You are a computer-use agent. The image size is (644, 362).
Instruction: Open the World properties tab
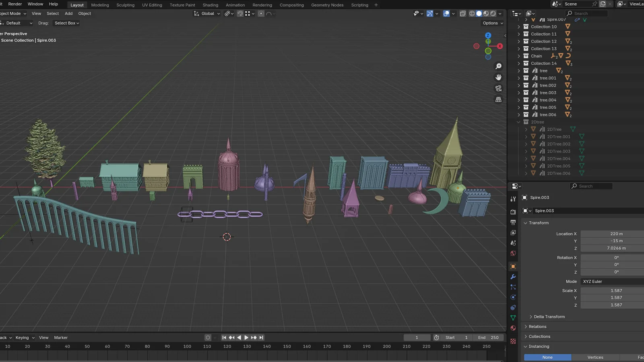(x=513, y=253)
